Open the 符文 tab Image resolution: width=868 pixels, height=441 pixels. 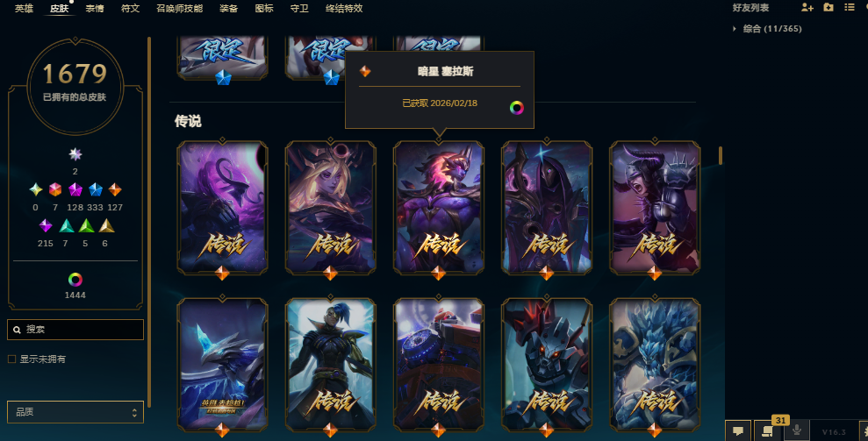coord(130,8)
